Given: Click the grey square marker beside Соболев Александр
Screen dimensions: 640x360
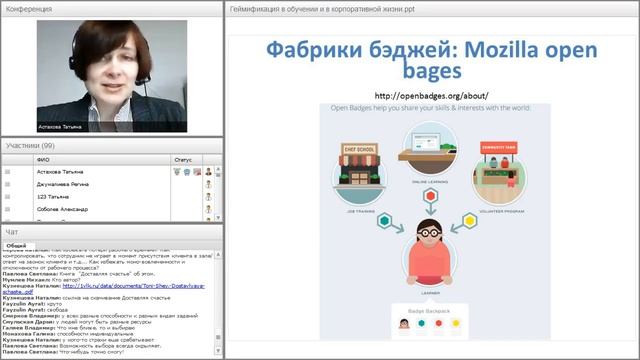Looking at the screenshot, I should click(x=7, y=209).
